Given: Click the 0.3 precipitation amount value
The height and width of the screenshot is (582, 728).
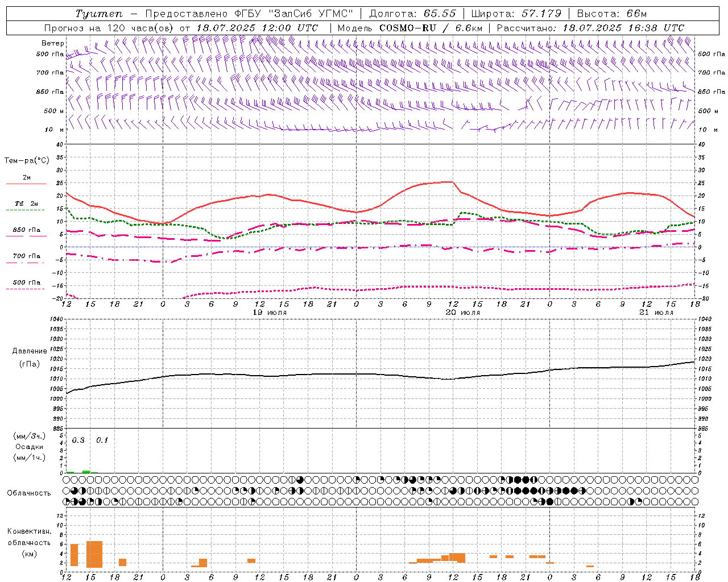Looking at the screenshot, I should coord(78,440).
